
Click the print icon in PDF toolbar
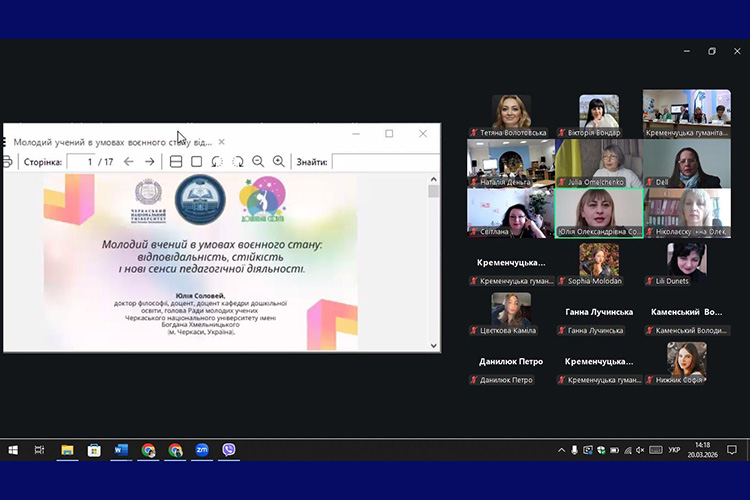(8, 162)
